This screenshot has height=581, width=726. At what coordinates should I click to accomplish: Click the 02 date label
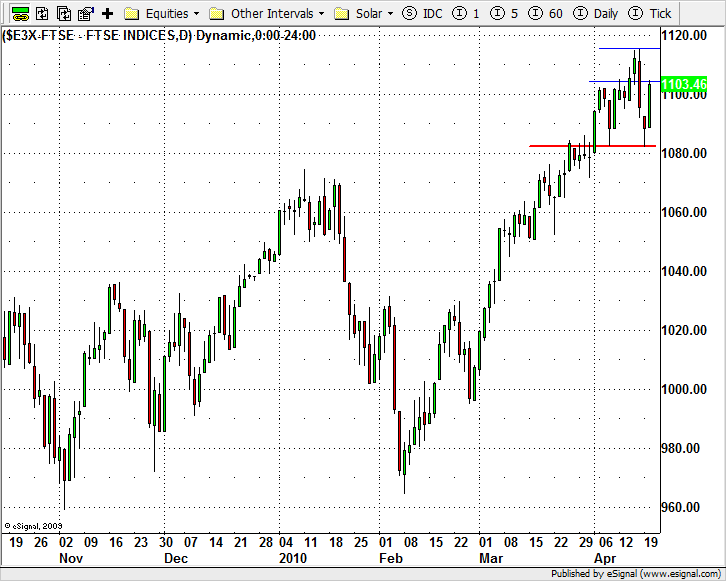pyautogui.click(x=66, y=542)
